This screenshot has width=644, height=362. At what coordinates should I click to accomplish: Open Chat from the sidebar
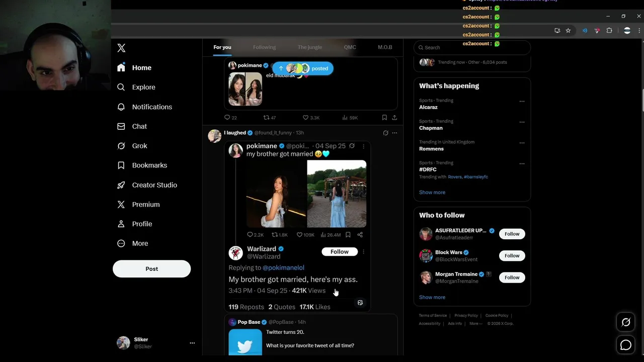coord(132,126)
